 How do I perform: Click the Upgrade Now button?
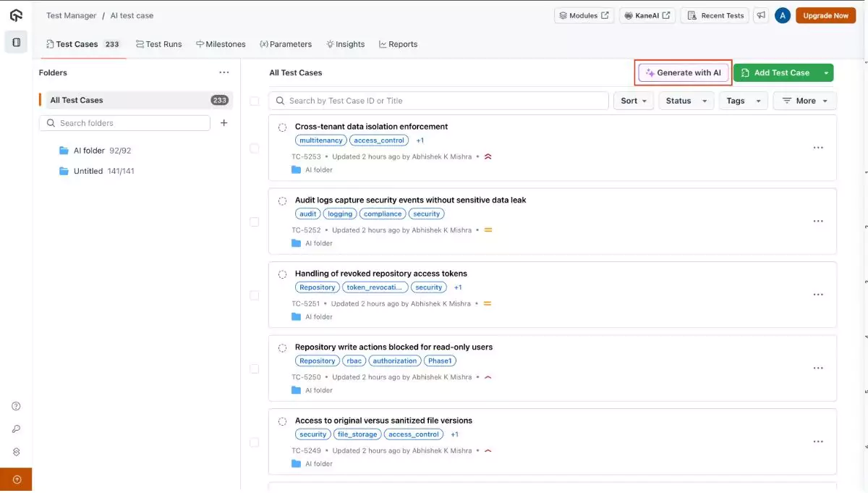point(825,14)
